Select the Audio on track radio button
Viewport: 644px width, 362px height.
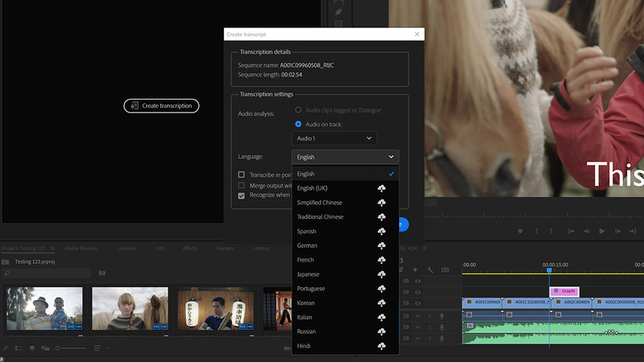click(x=298, y=124)
